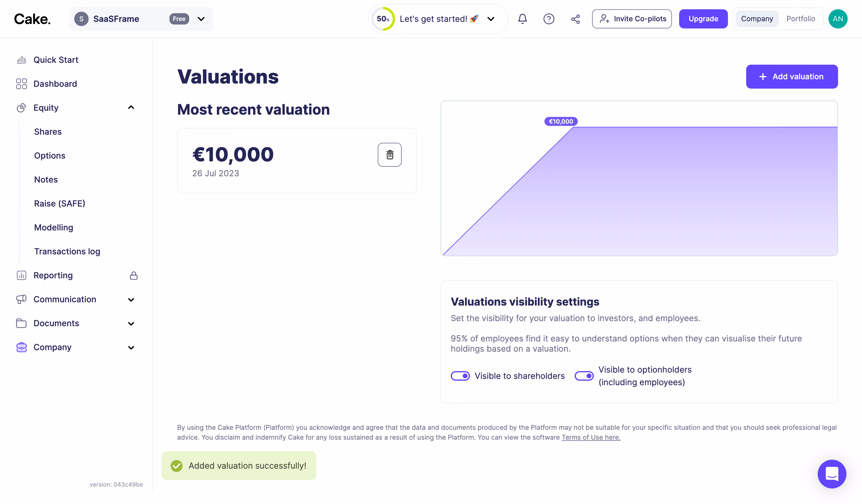Go to Modelling page
This screenshot has width=862, height=504.
click(54, 227)
